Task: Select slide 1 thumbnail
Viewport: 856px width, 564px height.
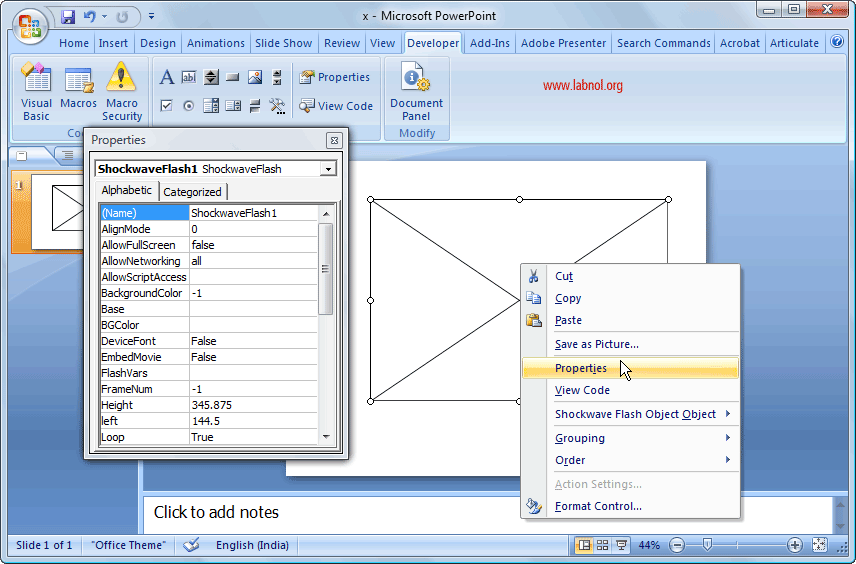Action: pyautogui.click(x=57, y=211)
